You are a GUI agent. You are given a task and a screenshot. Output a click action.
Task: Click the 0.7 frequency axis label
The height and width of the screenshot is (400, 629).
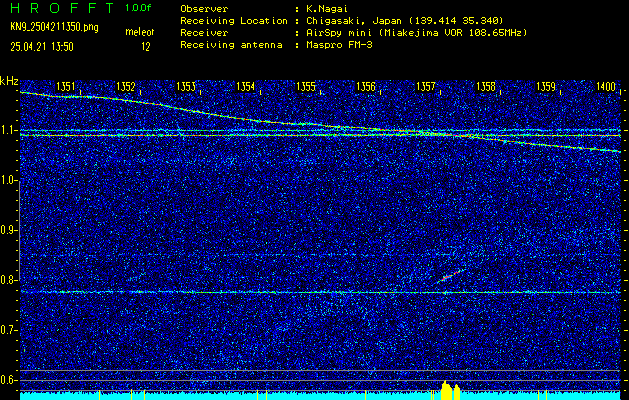[8, 330]
